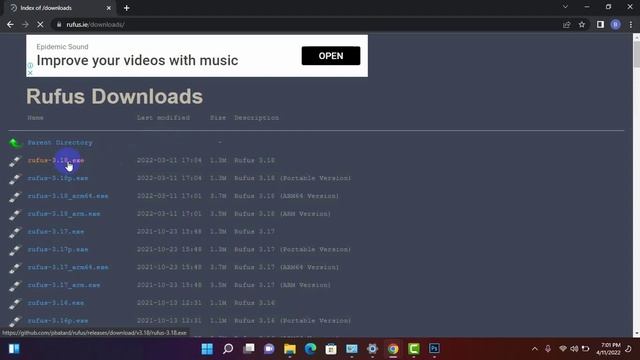Show hidden system tray icons

click(535, 349)
